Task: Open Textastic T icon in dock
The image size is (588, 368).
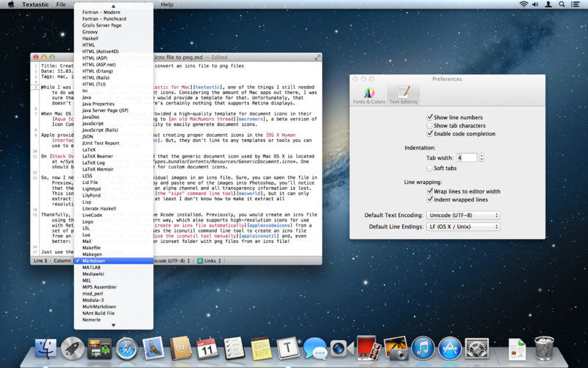Action: (287, 348)
